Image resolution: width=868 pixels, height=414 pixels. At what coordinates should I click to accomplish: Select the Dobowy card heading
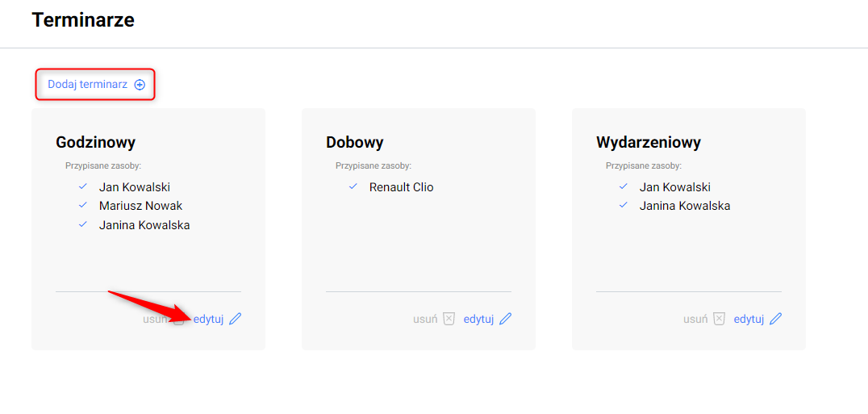click(355, 142)
